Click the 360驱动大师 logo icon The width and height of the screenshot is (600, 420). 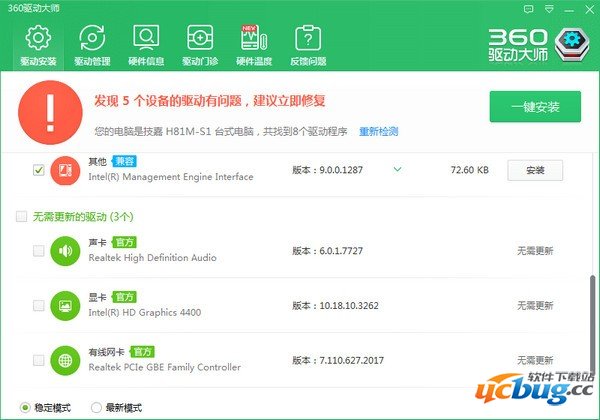pyautogui.click(x=572, y=44)
